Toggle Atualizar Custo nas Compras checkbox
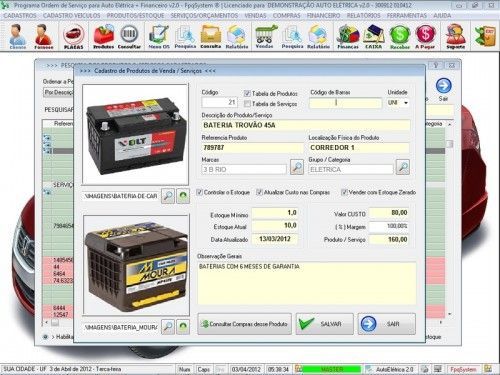 coord(259,192)
